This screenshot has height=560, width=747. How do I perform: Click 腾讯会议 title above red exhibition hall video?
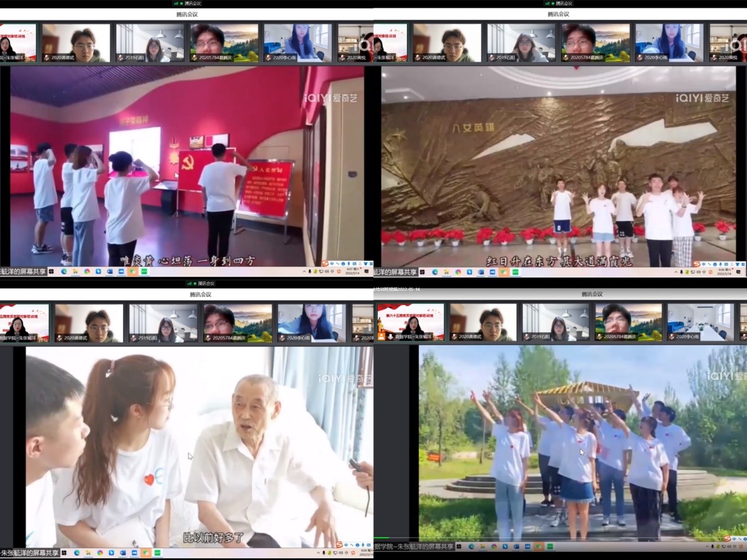tap(187, 14)
